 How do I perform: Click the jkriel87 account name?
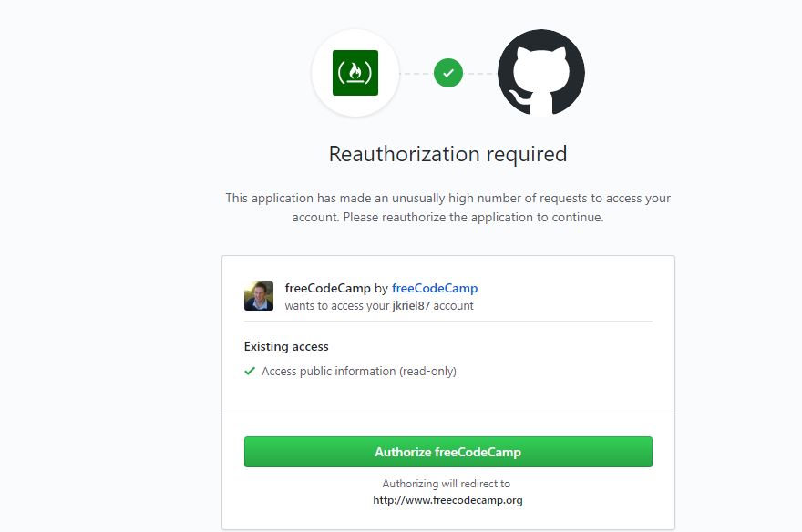[x=412, y=306]
